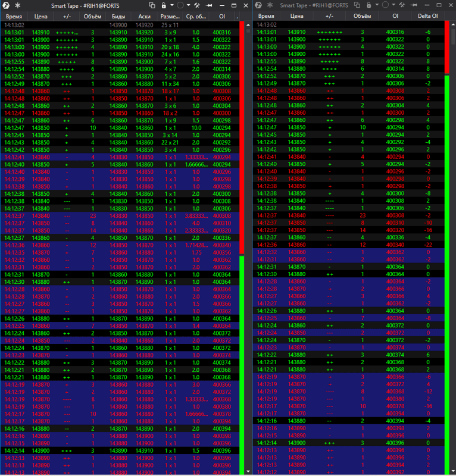Click the OI column header in right window

tap(395, 16)
